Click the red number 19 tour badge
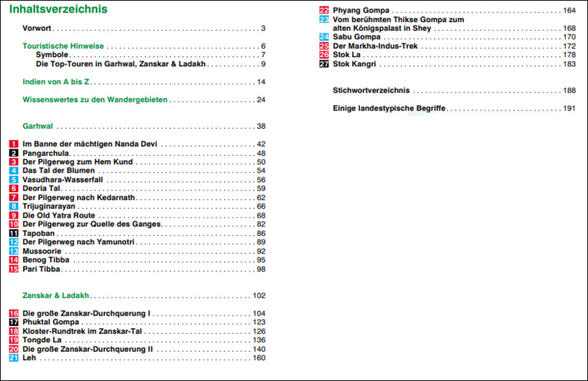588x381 pixels. [x=13, y=340]
